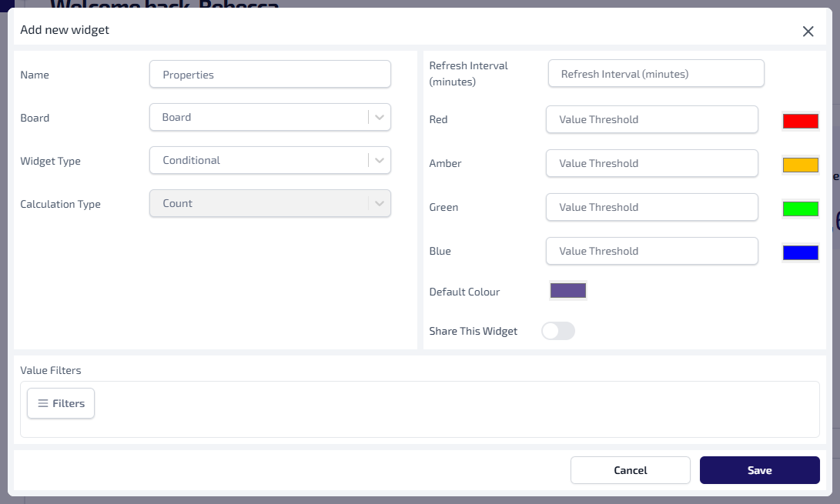Pick the Red threshold color swatch
This screenshot has height=504, width=840.
(x=800, y=121)
